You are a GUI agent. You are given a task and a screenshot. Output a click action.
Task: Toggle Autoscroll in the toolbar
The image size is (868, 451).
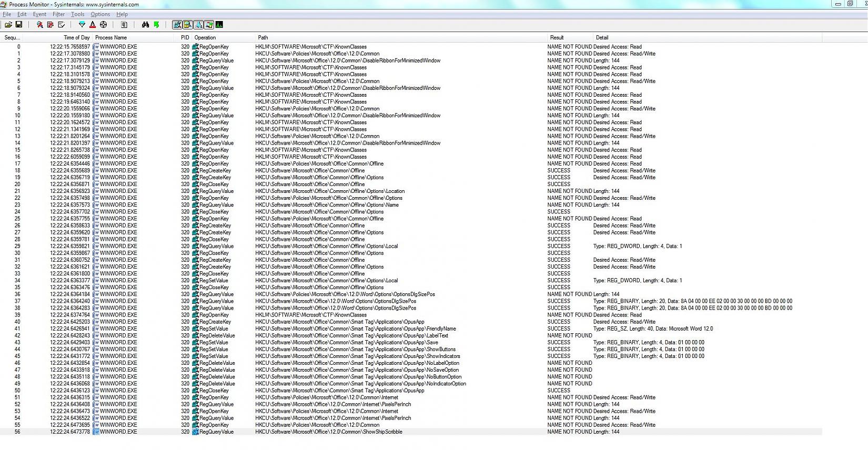[x=51, y=25]
